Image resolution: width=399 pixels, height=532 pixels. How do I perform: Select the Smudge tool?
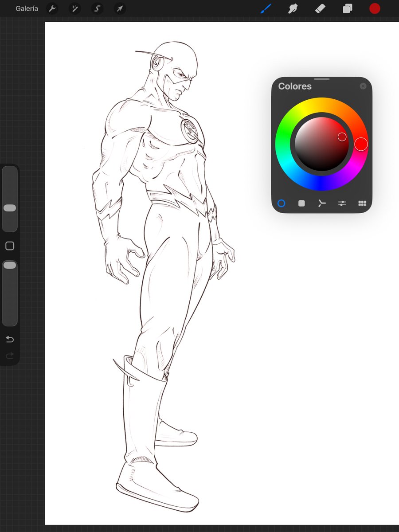(x=293, y=8)
